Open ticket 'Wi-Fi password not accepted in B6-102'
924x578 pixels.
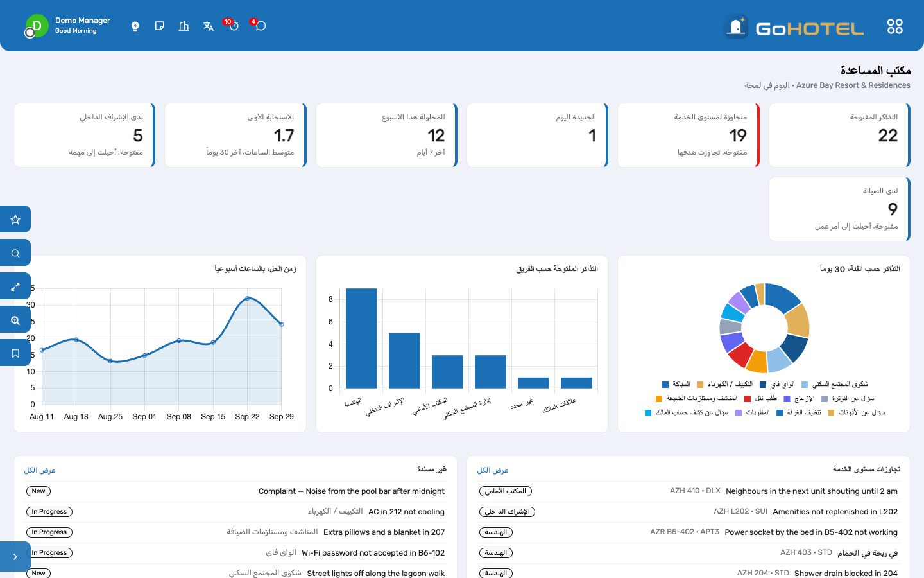point(373,553)
